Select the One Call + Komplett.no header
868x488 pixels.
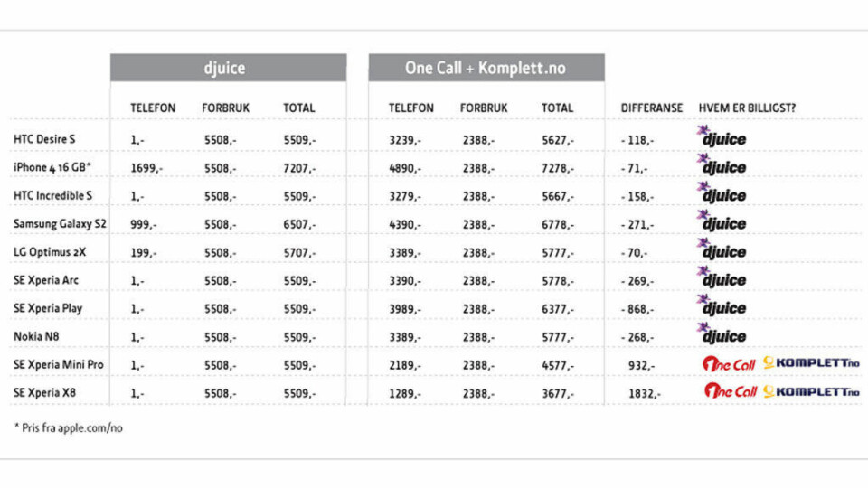click(486, 68)
